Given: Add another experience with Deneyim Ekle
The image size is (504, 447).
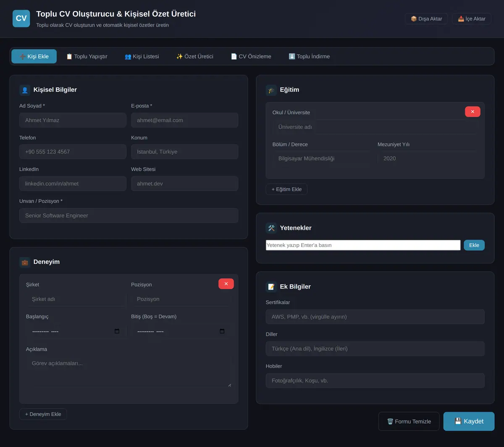Looking at the screenshot, I should (x=43, y=414).
